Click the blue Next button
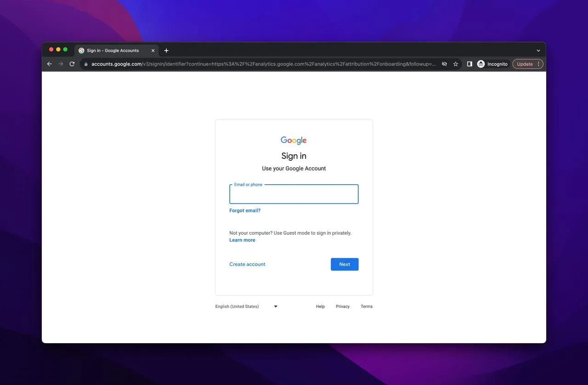The image size is (588, 385). 345,264
